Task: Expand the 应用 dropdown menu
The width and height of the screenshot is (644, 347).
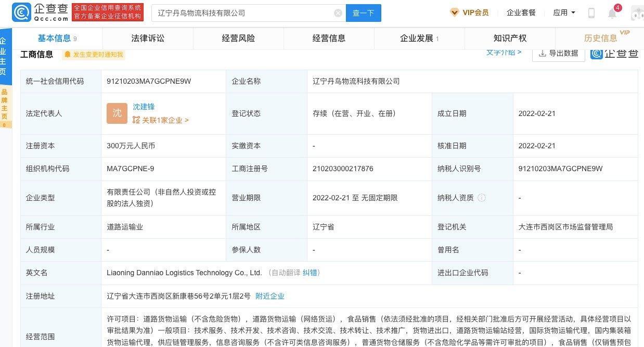Action: tap(564, 12)
